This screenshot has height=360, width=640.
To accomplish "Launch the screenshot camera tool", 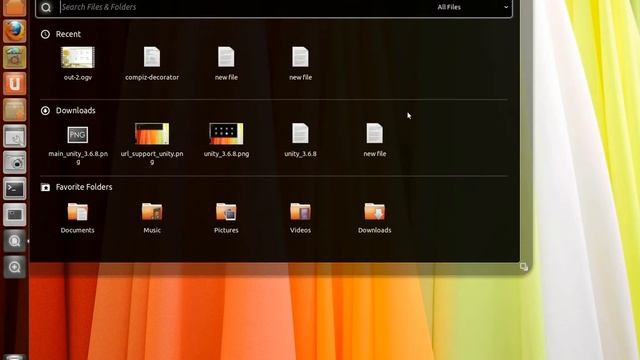I will (15, 162).
